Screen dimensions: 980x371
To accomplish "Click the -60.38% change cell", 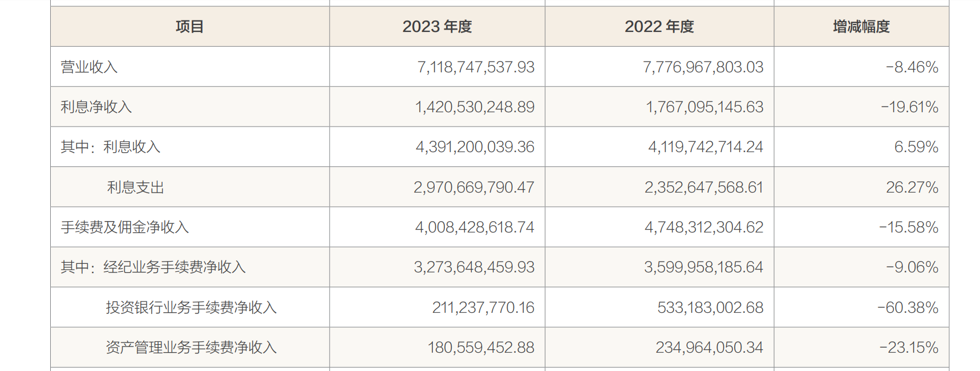I will click(908, 308).
